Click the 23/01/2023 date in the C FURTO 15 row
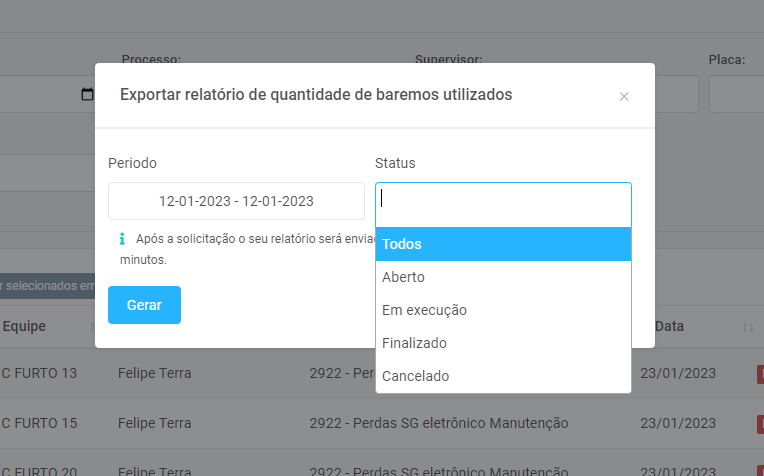This screenshot has height=476, width=764. 679,423
